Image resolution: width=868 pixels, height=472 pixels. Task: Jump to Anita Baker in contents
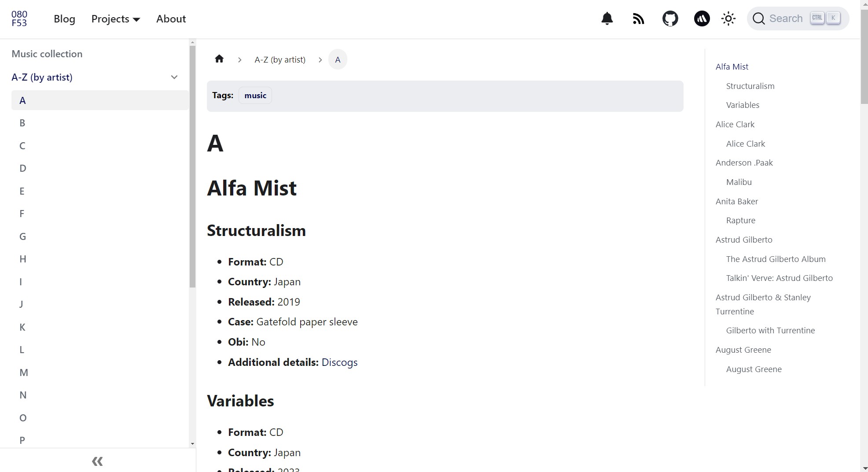coord(737,201)
